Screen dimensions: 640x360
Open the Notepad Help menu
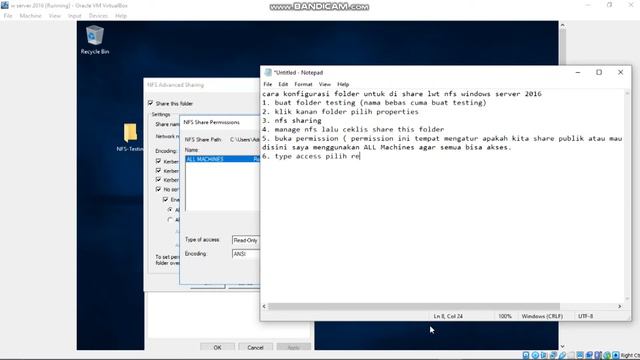pyautogui.click(x=343, y=84)
